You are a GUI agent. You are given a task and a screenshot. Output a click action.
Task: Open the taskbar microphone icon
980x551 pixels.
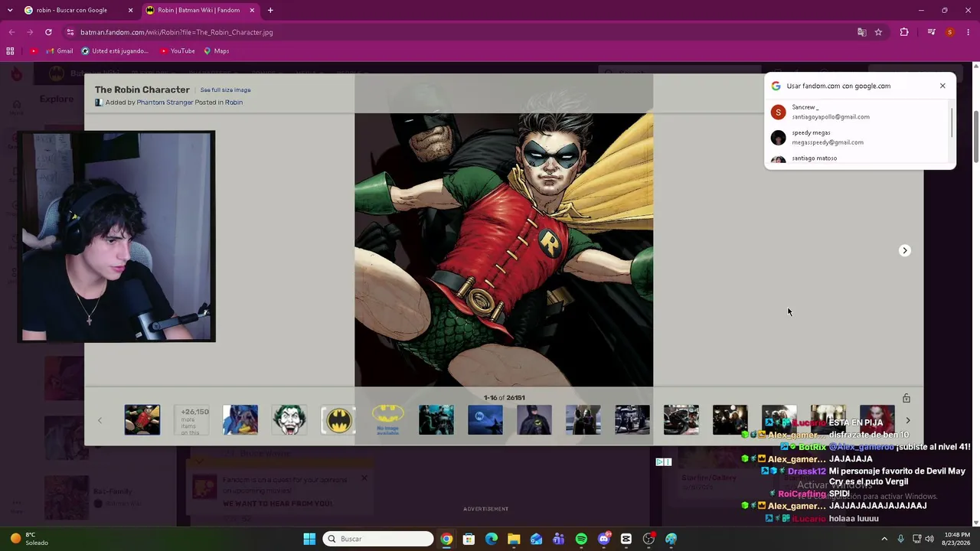(901, 539)
